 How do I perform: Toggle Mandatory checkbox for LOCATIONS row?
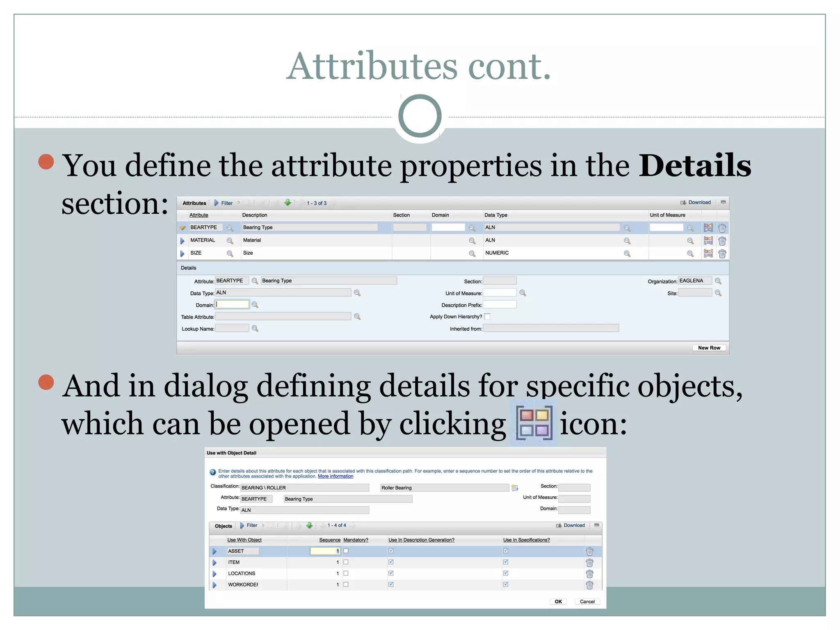pos(346,573)
